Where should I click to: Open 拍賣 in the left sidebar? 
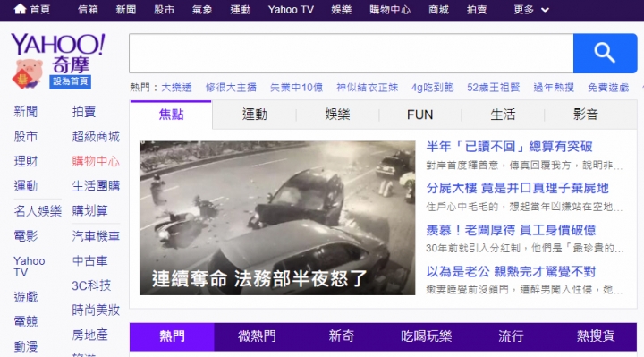pyautogui.click(x=84, y=112)
